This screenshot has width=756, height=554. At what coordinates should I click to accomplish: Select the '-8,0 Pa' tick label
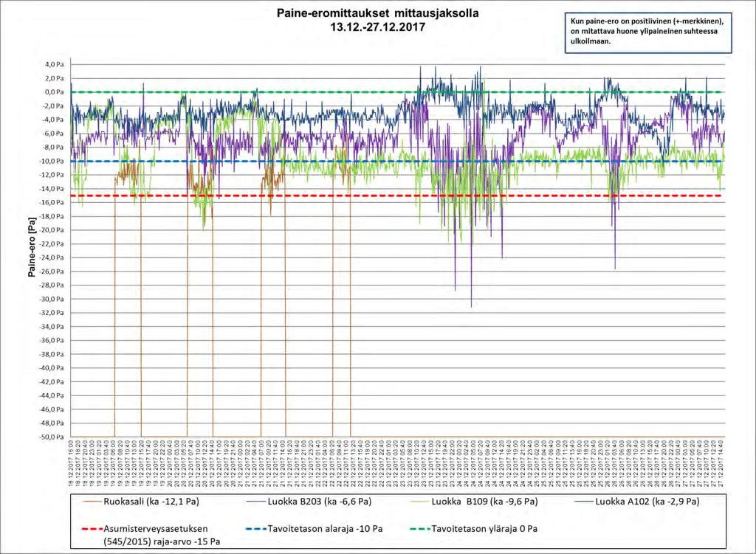52,147
